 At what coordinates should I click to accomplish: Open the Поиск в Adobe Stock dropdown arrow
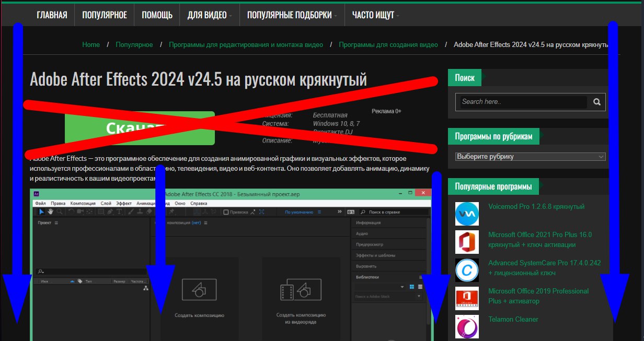pos(419,296)
